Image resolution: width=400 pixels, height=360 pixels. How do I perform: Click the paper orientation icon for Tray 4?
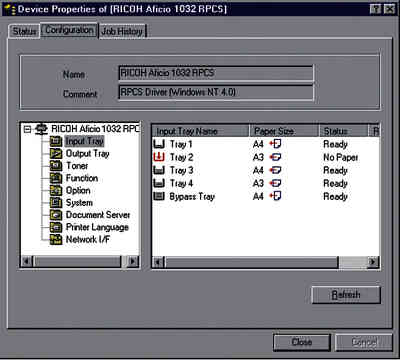(x=275, y=183)
